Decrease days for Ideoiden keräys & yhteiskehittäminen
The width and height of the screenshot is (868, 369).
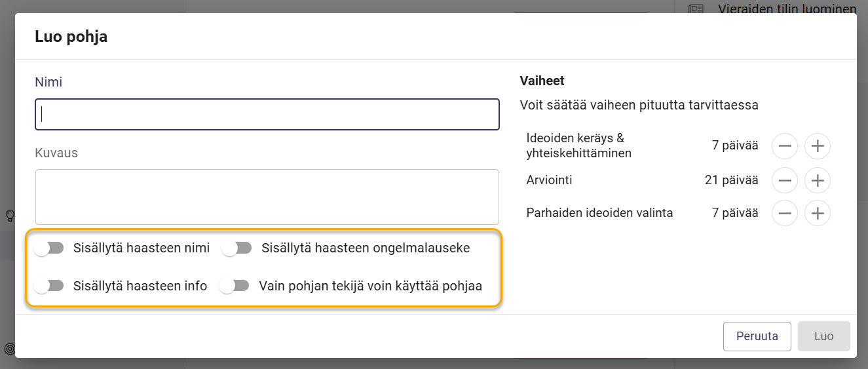click(x=785, y=146)
